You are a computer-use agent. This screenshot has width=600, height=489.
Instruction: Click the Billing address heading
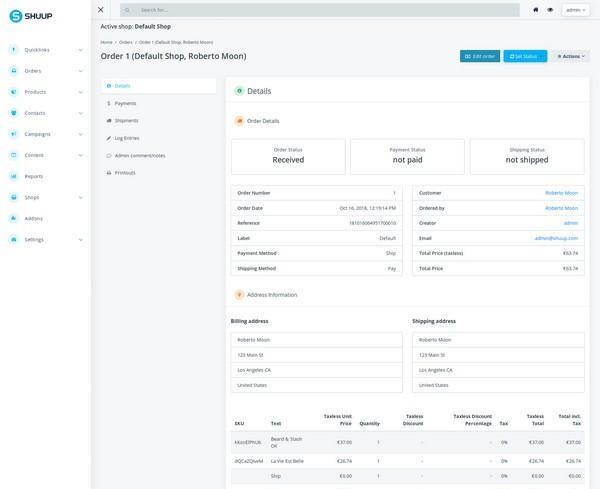(x=249, y=321)
